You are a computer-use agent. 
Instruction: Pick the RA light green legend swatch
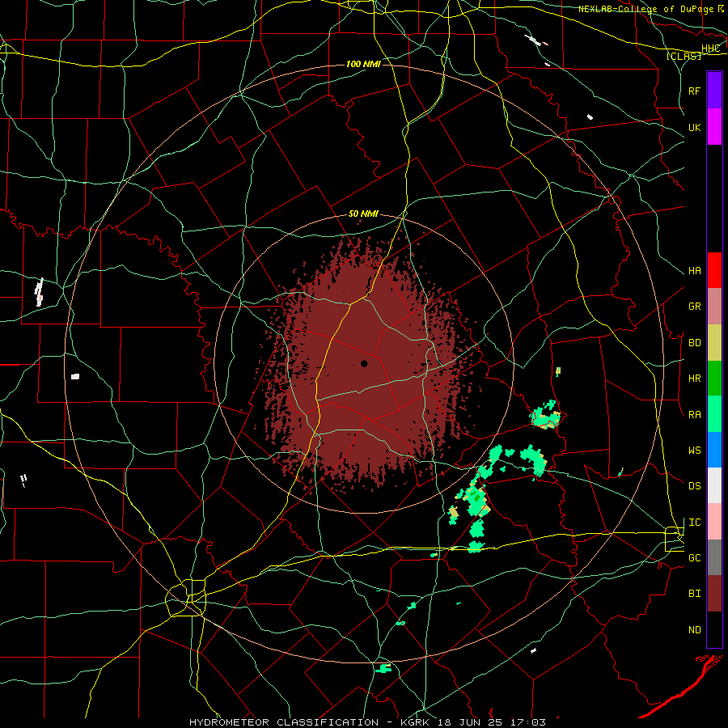coord(714,414)
